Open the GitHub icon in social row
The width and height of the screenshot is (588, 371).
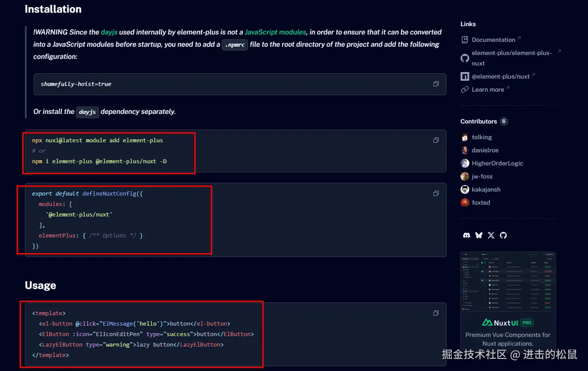click(503, 235)
